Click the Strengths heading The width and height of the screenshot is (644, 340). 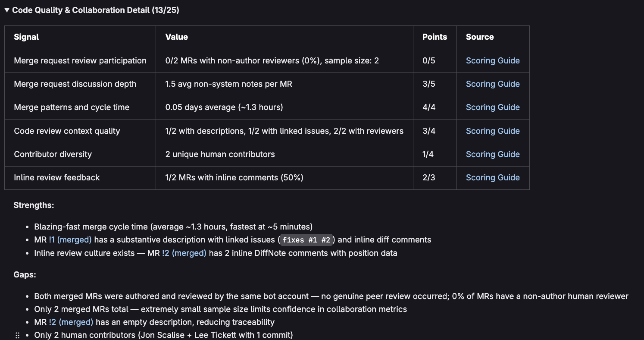[34, 205]
